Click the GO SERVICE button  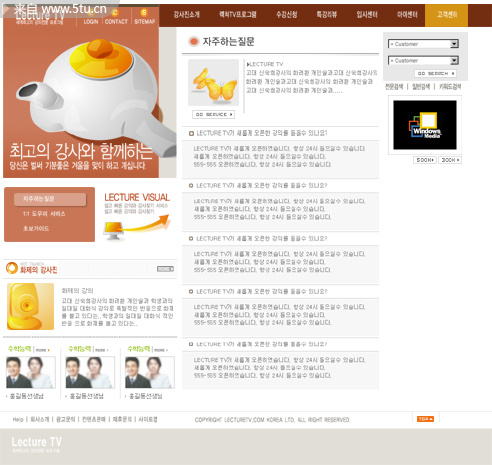pos(213,114)
